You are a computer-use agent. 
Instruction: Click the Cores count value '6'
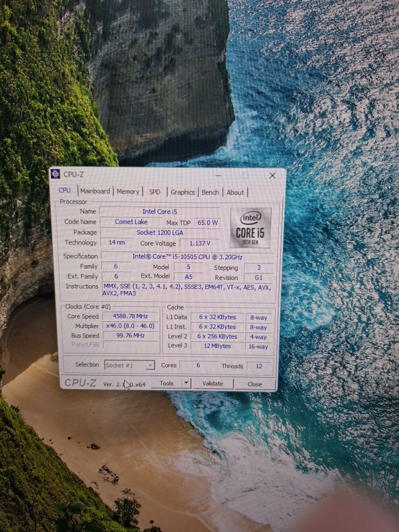(199, 365)
